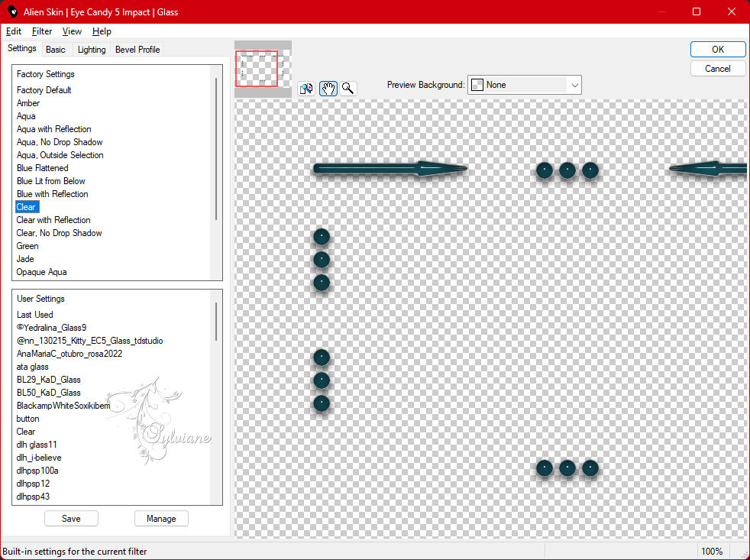Click the Alien Skin app icon in title bar

pyautogui.click(x=12, y=11)
